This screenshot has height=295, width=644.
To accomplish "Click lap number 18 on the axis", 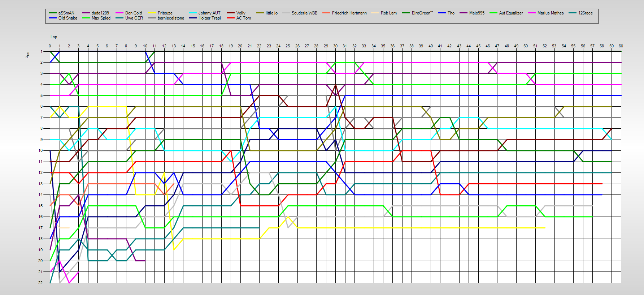I will coord(221,46).
